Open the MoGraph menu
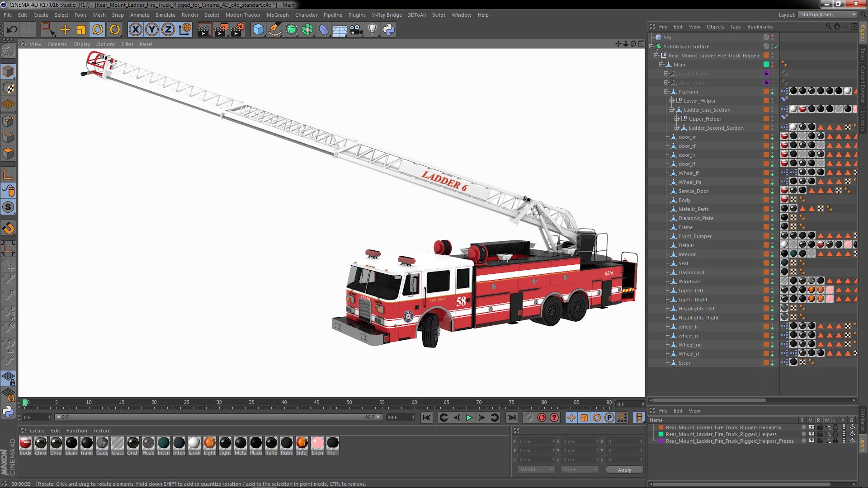 pyautogui.click(x=277, y=15)
